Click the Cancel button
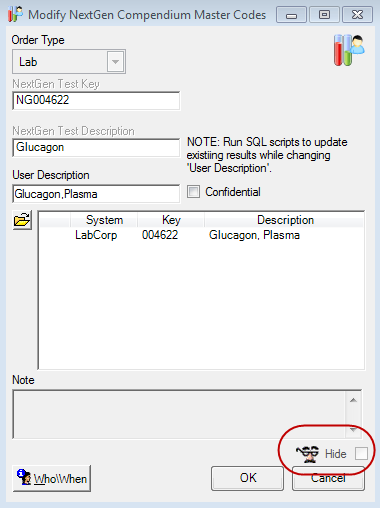 tap(328, 478)
